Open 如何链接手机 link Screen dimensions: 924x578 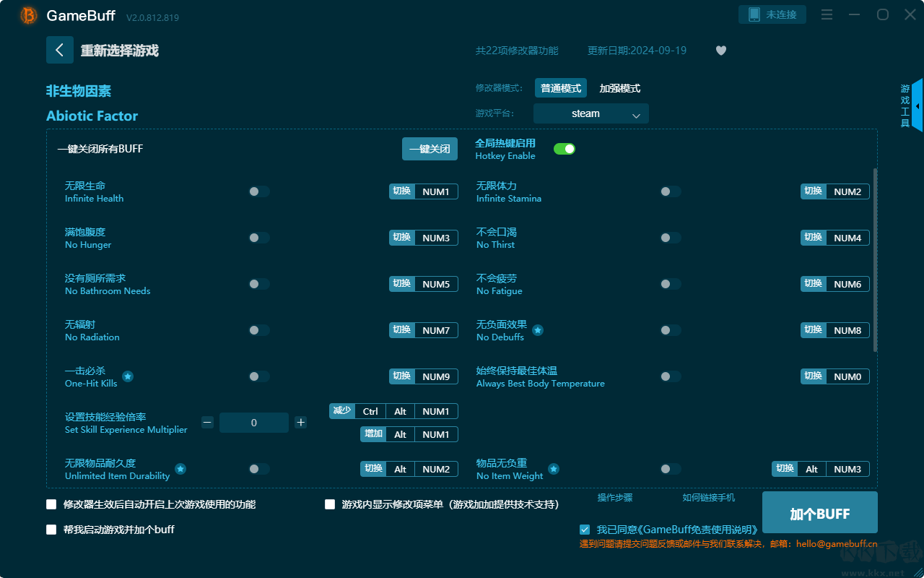(709, 497)
